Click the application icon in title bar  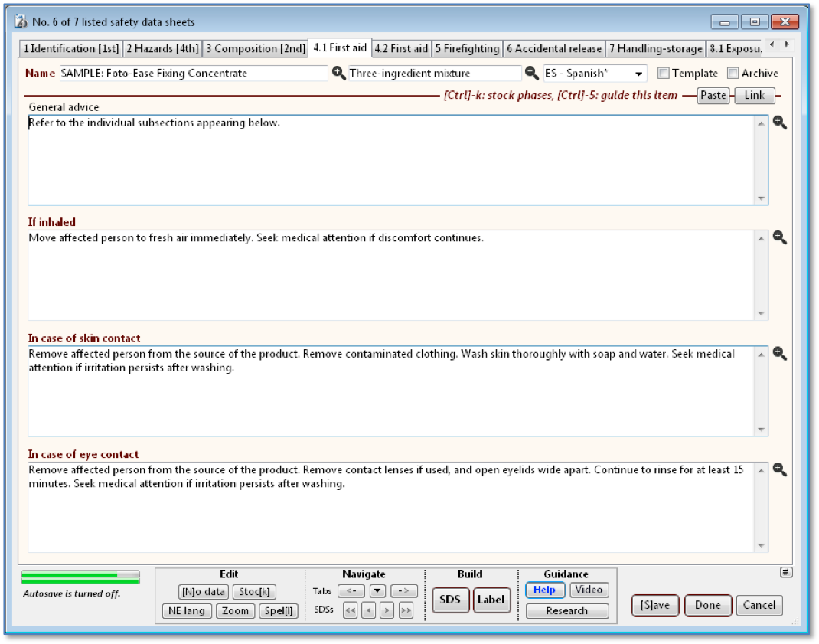[21, 21]
